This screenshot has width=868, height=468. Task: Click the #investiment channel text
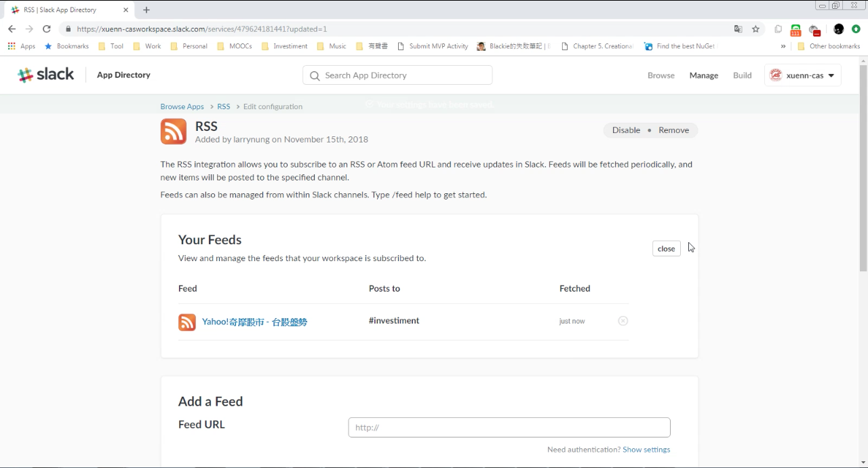click(394, 321)
